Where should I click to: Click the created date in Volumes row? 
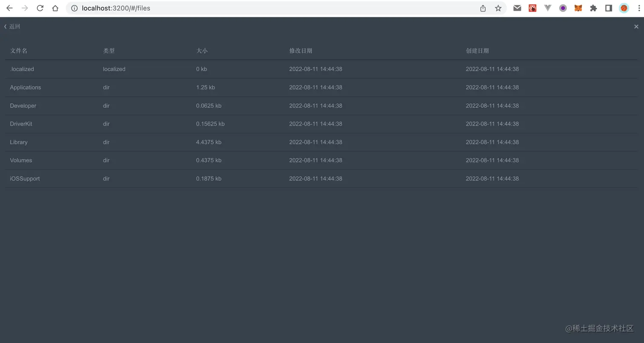pos(492,160)
